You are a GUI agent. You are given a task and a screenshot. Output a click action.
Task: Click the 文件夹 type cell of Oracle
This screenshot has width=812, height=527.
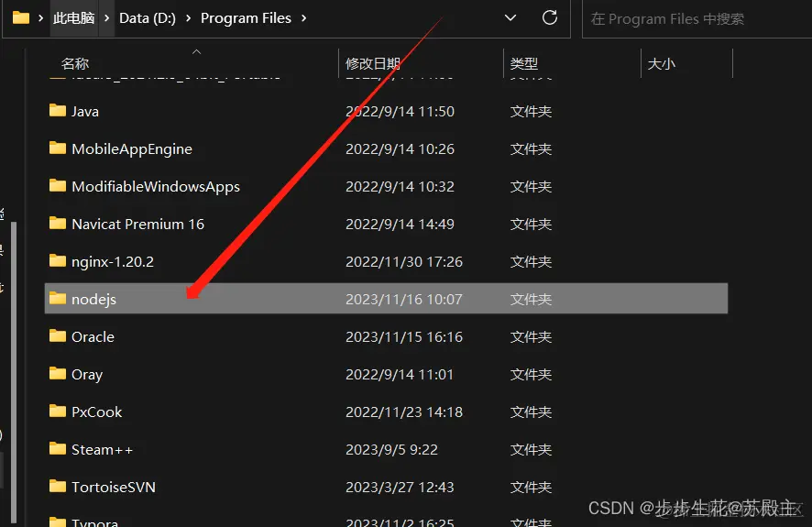point(531,337)
